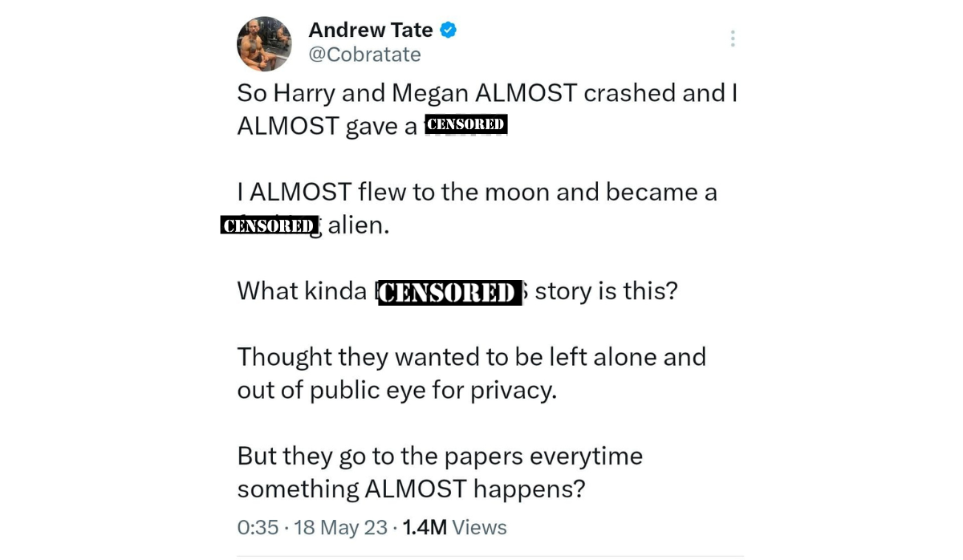Click the Andrew Tate display name
963x560 pixels.
371,30
